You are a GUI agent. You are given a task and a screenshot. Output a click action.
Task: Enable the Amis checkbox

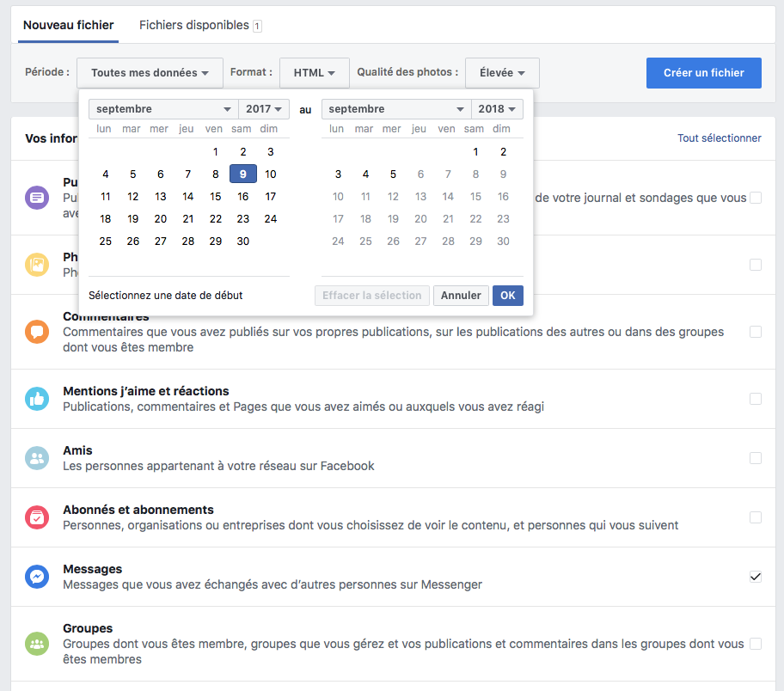[x=755, y=458]
